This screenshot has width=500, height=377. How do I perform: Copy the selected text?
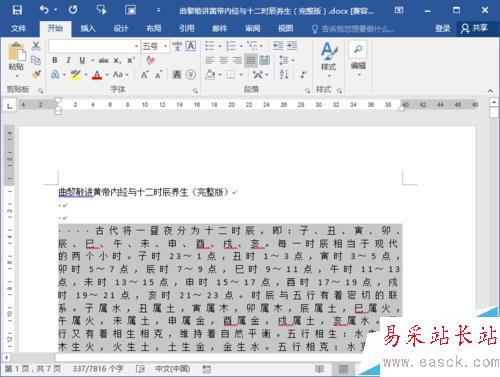point(36,60)
